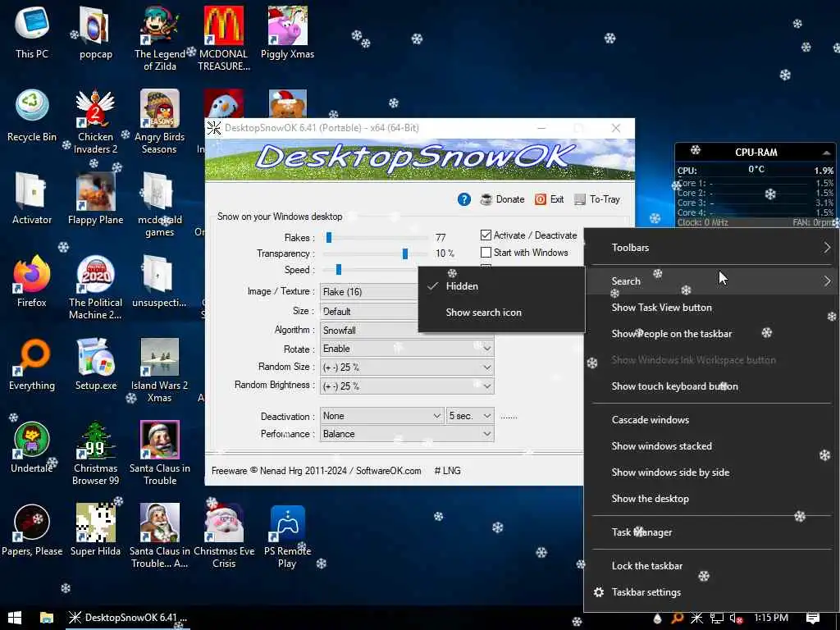840x630 pixels.
Task: Click the # LNG language link
Action: pos(447,471)
